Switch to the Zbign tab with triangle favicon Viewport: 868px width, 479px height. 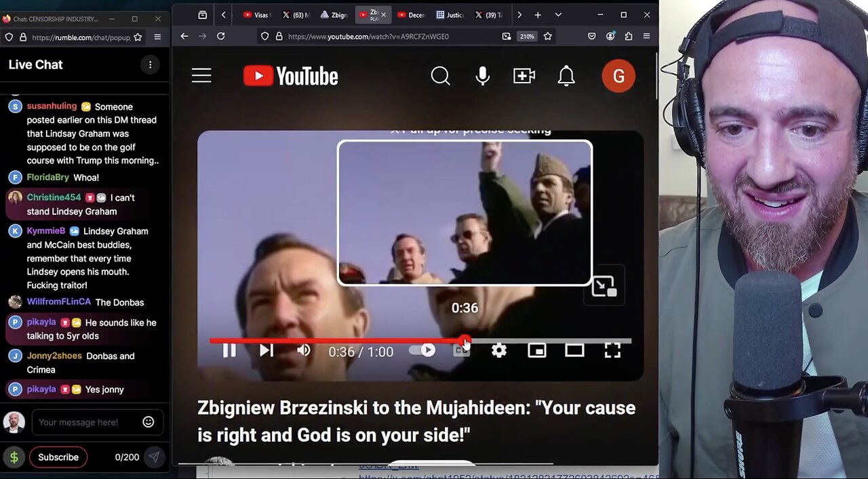(333, 15)
